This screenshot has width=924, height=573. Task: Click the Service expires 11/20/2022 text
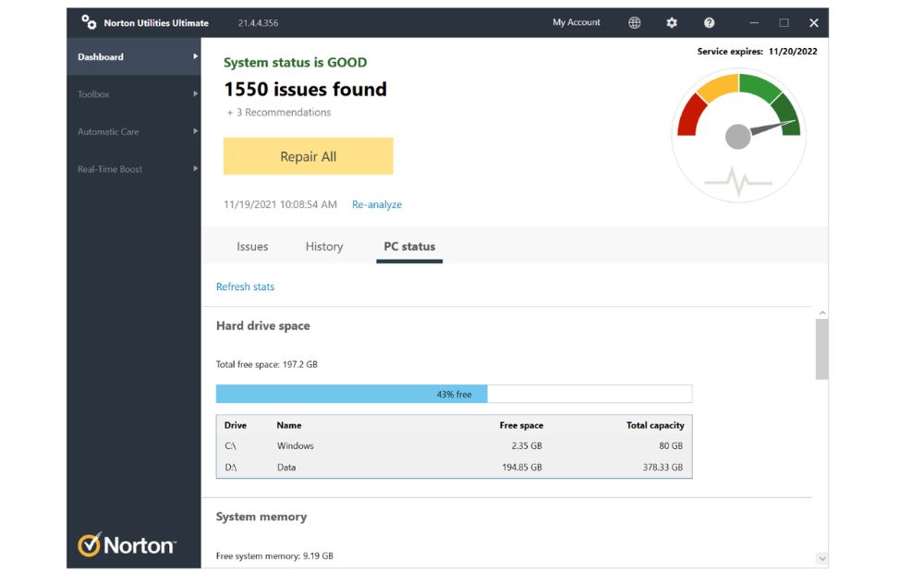(x=758, y=51)
